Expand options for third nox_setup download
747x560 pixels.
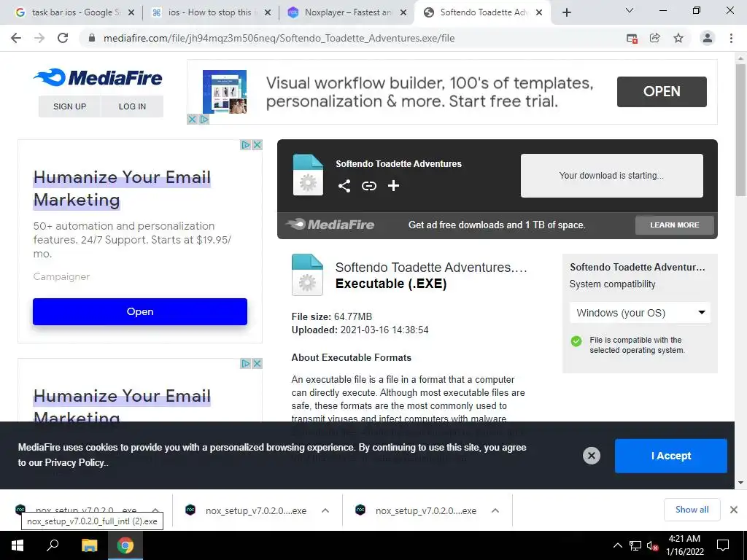pos(495,510)
